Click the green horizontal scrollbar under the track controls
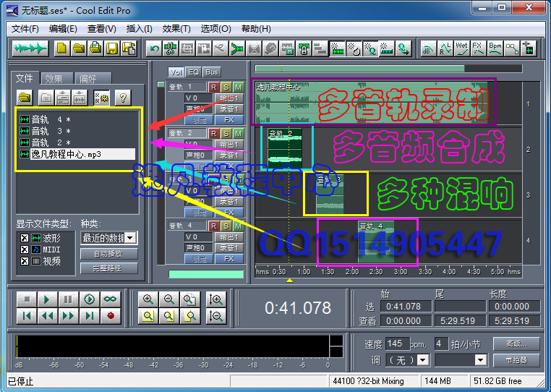 [x=206, y=274]
